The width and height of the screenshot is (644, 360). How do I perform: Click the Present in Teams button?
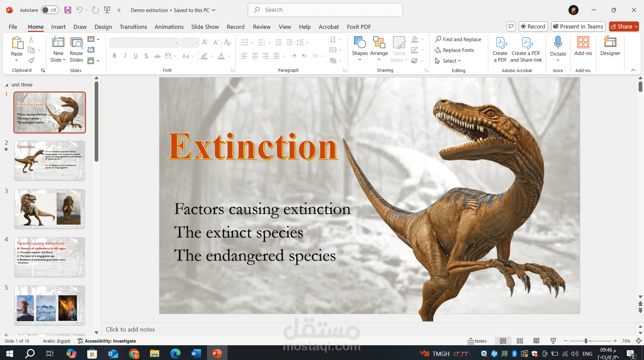(x=578, y=26)
